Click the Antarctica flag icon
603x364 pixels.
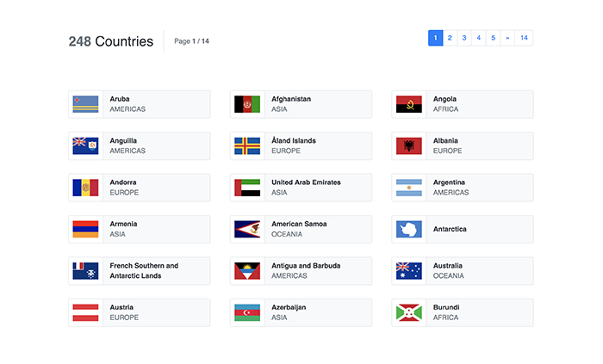point(408,229)
